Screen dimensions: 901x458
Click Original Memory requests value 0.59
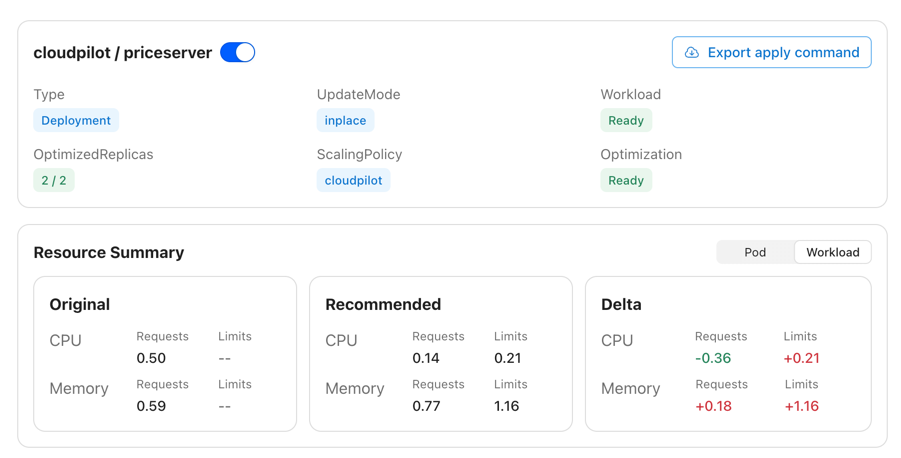pyautogui.click(x=151, y=406)
